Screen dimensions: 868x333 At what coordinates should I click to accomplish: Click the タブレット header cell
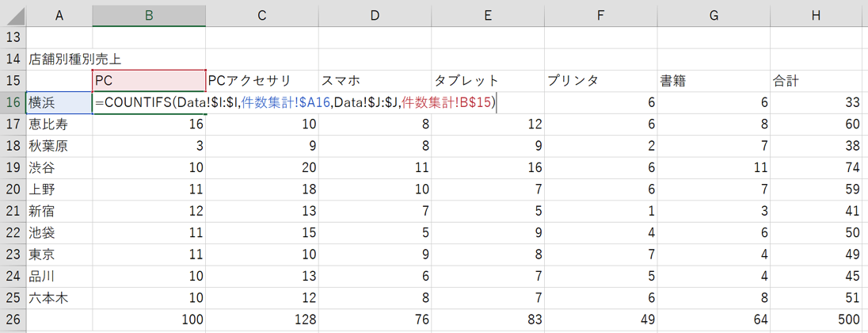tap(488, 81)
